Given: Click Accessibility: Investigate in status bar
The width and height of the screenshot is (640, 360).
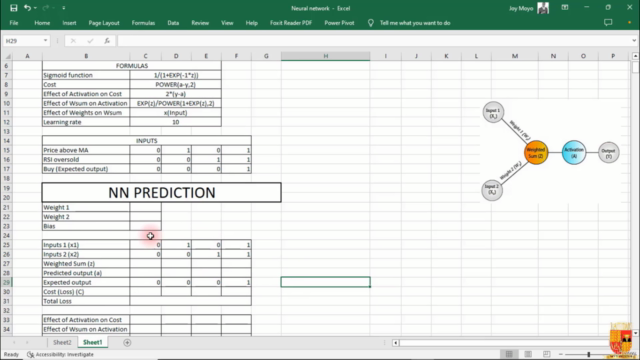Looking at the screenshot, I should (60, 354).
